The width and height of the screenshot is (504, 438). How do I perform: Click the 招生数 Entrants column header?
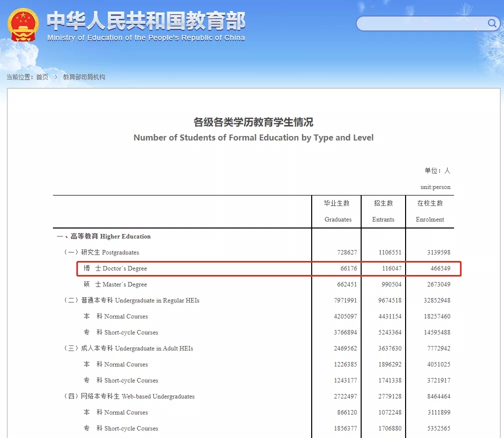pos(383,211)
